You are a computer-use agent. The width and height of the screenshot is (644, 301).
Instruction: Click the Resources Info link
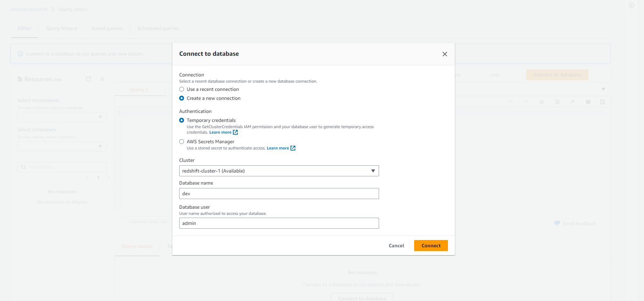[58, 80]
